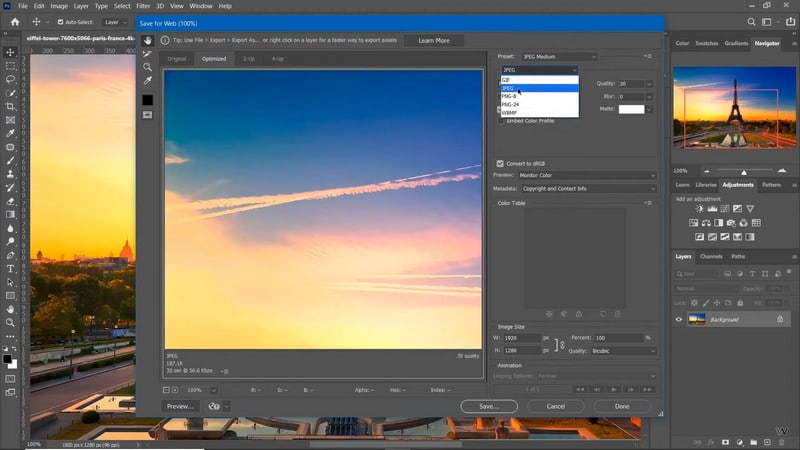Open the resample Quality Bicubic dropdown
The image size is (800, 450).
tap(623, 351)
